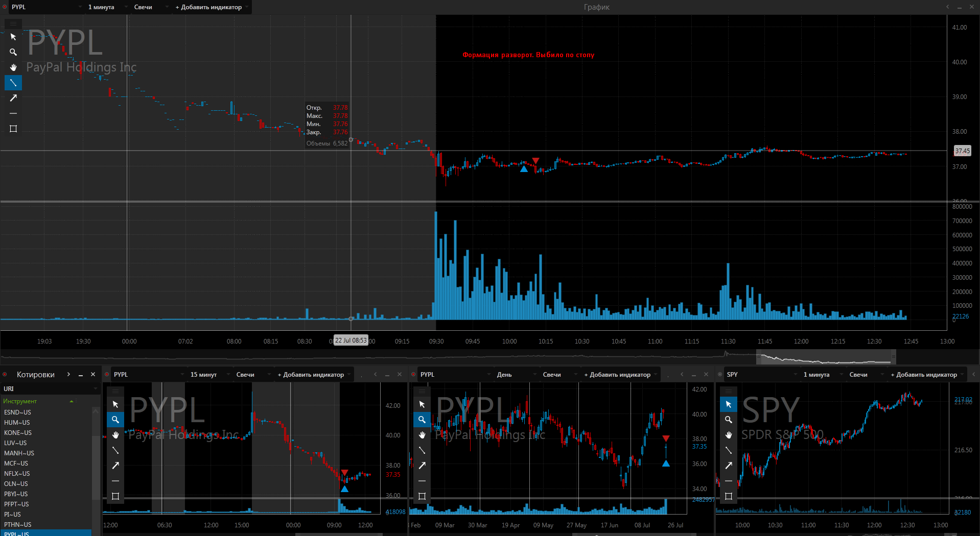Click the red annotation 'Формация разворот. Выбило по стопу'
Screen dimensions: 980x536
click(528, 55)
